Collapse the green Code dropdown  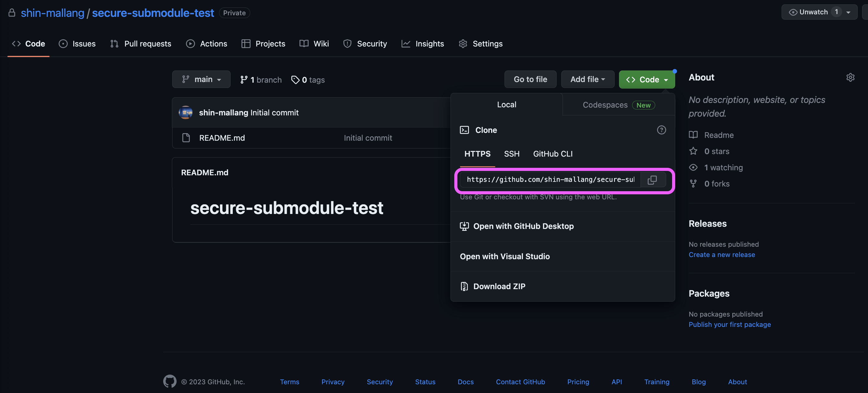(x=646, y=80)
